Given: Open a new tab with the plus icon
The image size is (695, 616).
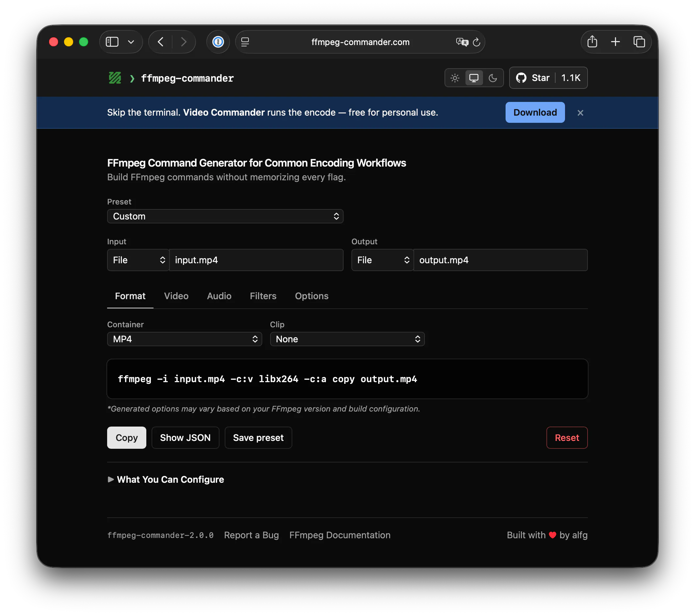Looking at the screenshot, I should coord(615,42).
